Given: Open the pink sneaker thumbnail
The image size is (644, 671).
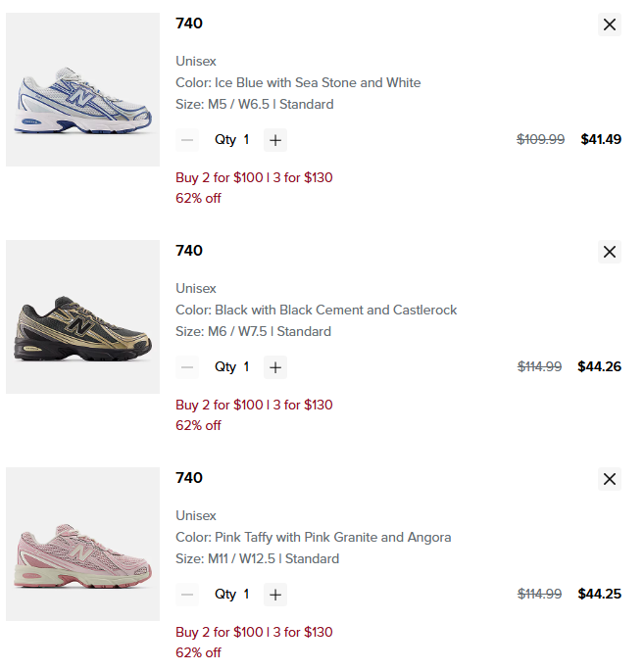Looking at the screenshot, I should 82,545.
